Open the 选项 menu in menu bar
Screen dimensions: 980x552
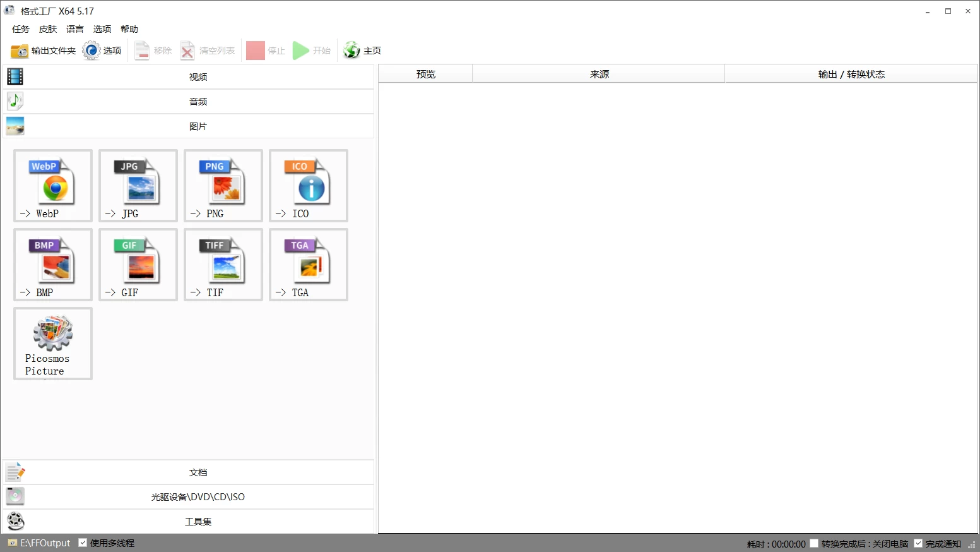102,29
